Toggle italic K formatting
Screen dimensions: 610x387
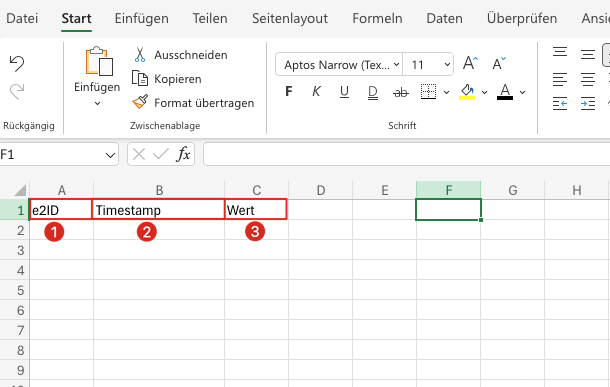coord(316,91)
